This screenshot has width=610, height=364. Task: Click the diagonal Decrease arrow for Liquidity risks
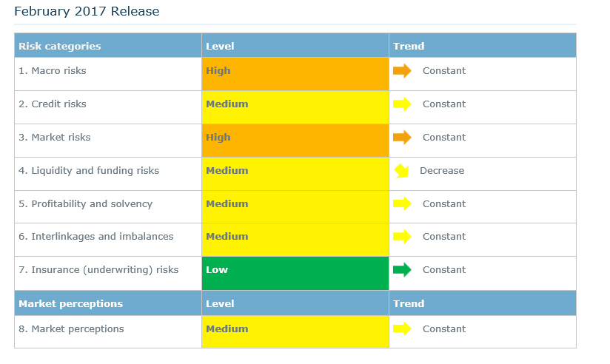(401, 171)
